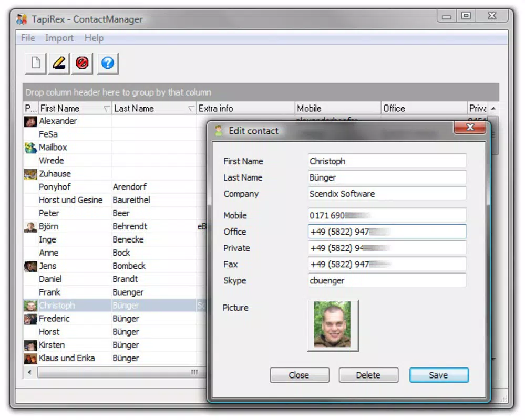This screenshot has width=525, height=420.
Task: Select Horst und Gesine row
Action: (115, 200)
